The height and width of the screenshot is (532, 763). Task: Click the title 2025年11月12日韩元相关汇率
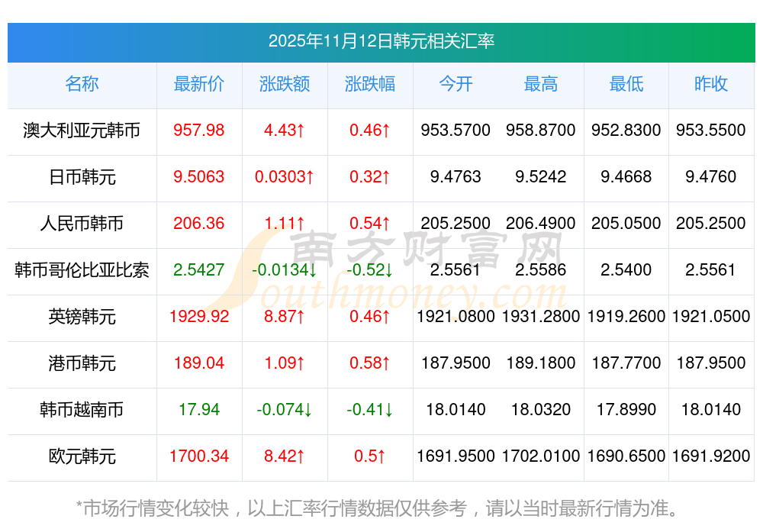(381, 41)
